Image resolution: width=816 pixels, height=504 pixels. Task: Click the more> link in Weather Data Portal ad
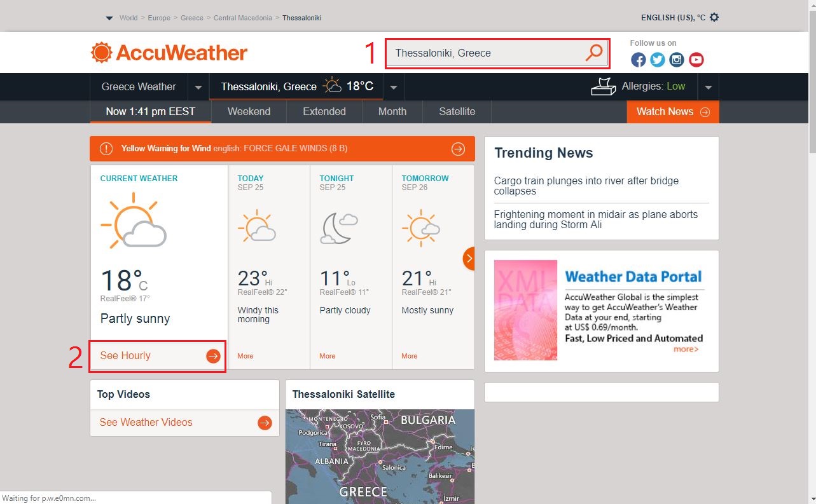coord(686,349)
